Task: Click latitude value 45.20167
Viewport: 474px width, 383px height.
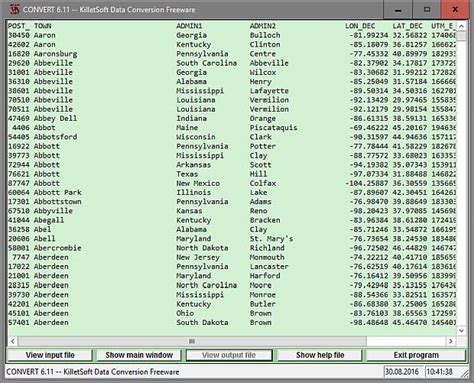Action: (x=410, y=128)
